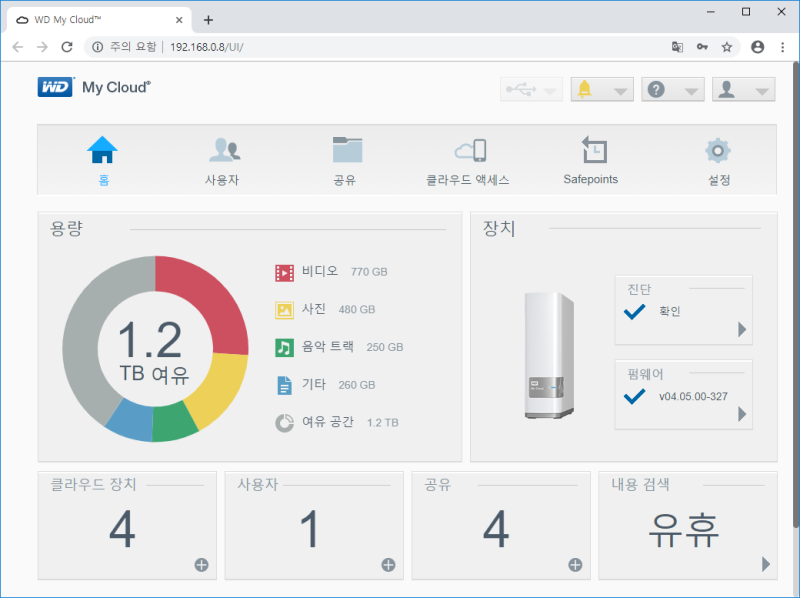This screenshot has height=598, width=800.
Task: Click the content scan status 유휴
Action: [x=684, y=530]
